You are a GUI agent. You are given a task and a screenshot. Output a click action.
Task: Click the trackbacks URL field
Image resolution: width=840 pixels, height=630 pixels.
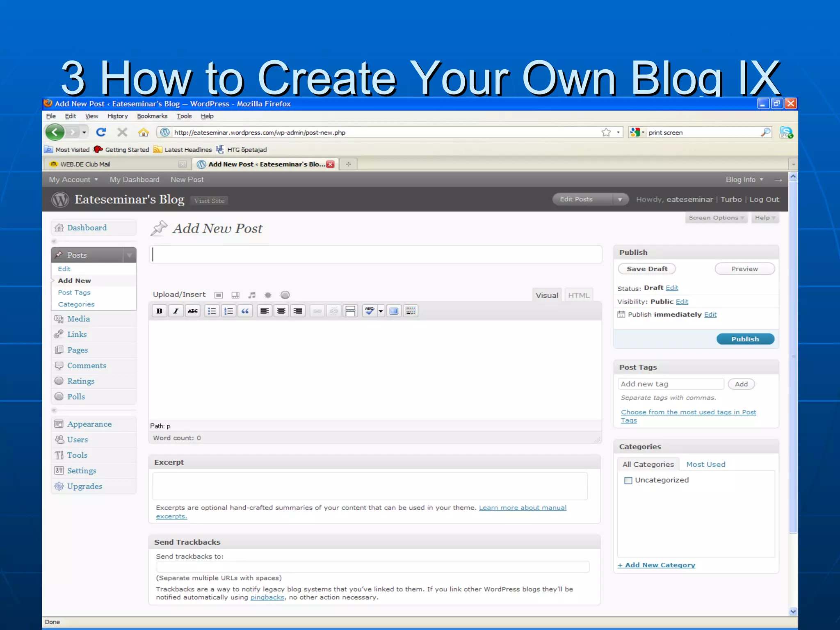[x=372, y=567]
